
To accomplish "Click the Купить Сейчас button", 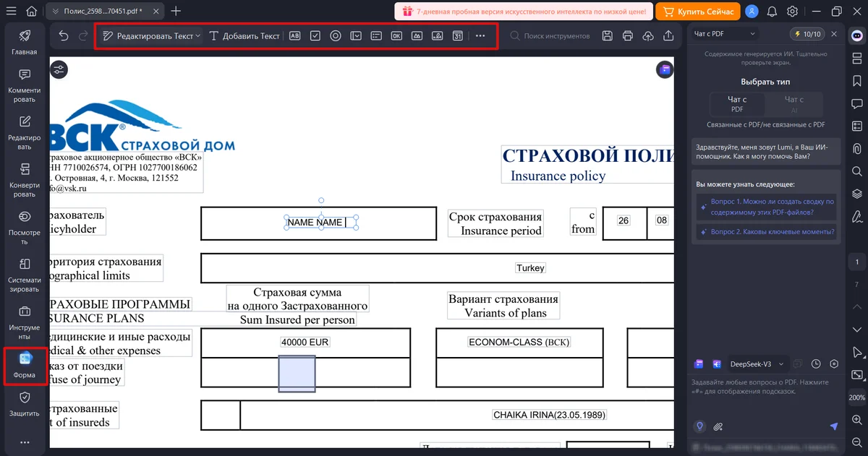I will [698, 12].
